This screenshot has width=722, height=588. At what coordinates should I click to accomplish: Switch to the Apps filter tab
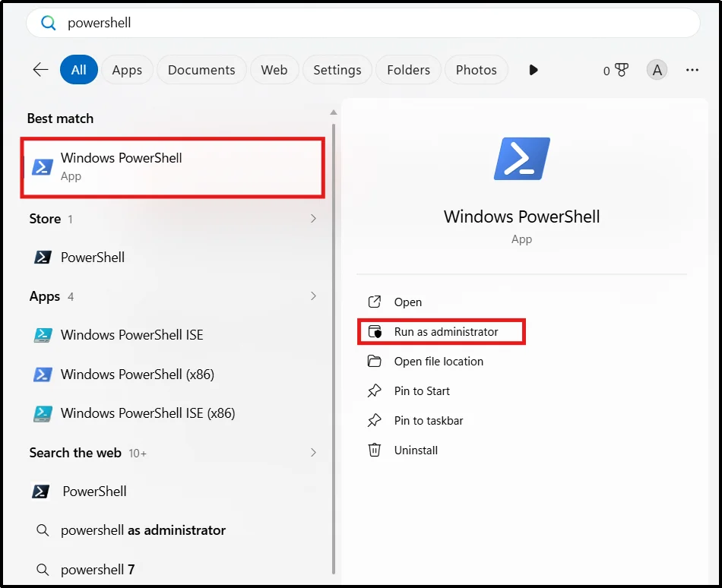pos(127,69)
